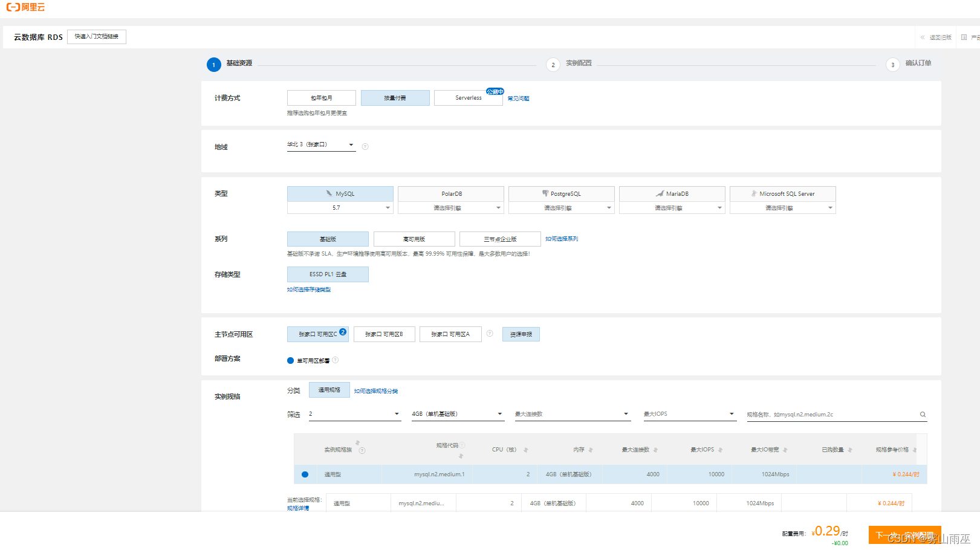
Task: Sort table by 规格代码 arrow icon
Action: (461, 456)
